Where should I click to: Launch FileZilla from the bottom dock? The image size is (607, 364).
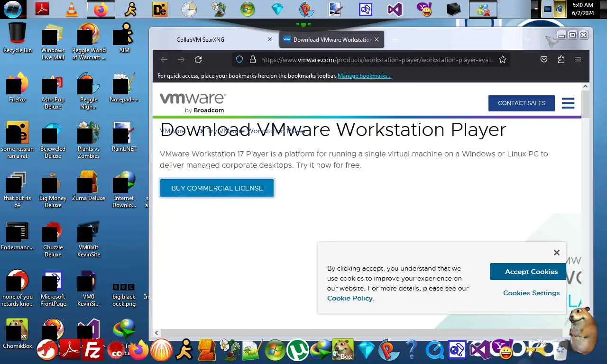point(92,351)
